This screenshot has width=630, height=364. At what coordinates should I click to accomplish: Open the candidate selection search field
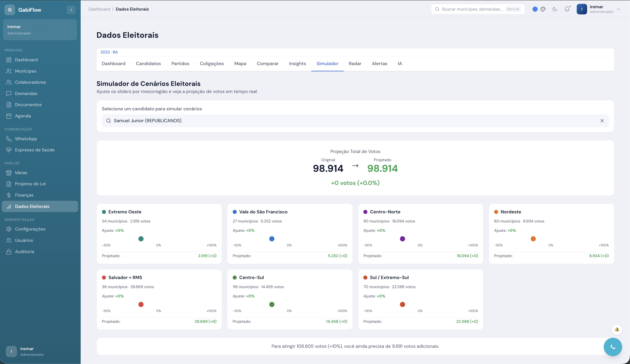[x=355, y=121]
